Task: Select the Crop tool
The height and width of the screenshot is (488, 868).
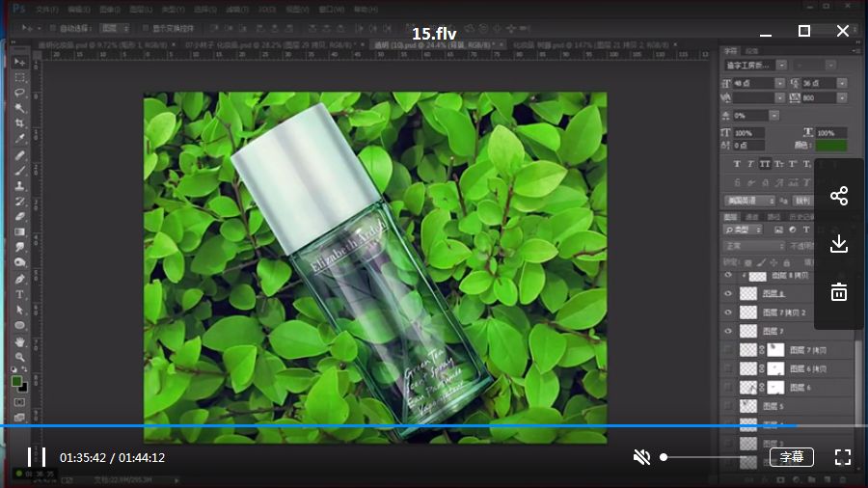Action: click(x=19, y=123)
